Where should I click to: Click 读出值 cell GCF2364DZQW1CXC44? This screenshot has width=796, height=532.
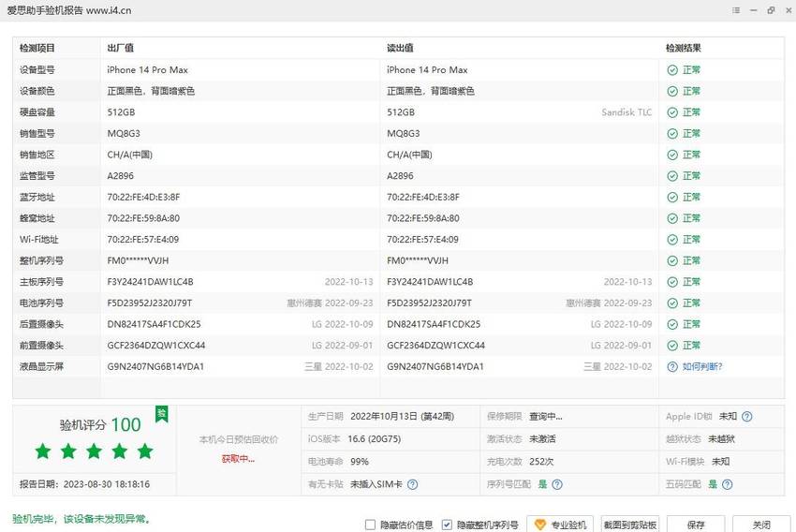(x=435, y=346)
